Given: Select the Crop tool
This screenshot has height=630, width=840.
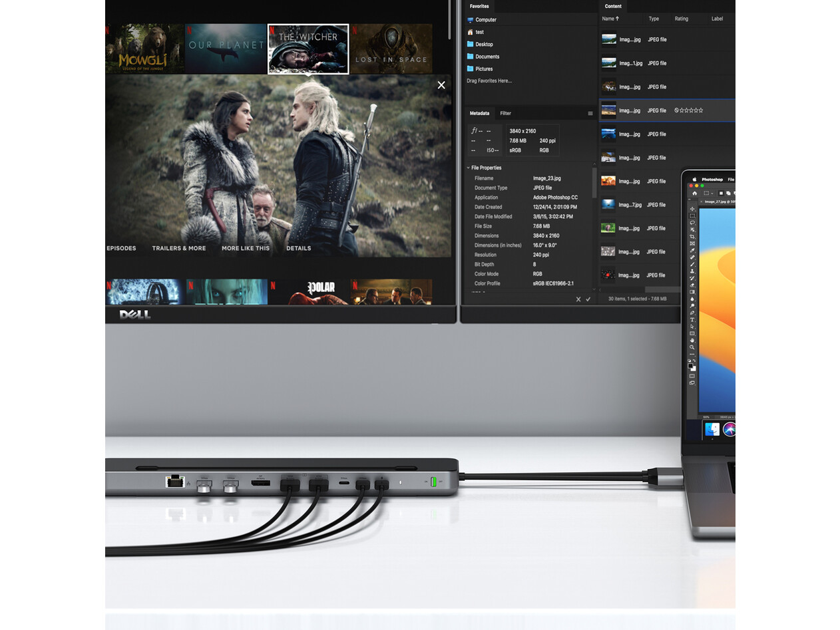Looking at the screenshot, I should 692,237.
